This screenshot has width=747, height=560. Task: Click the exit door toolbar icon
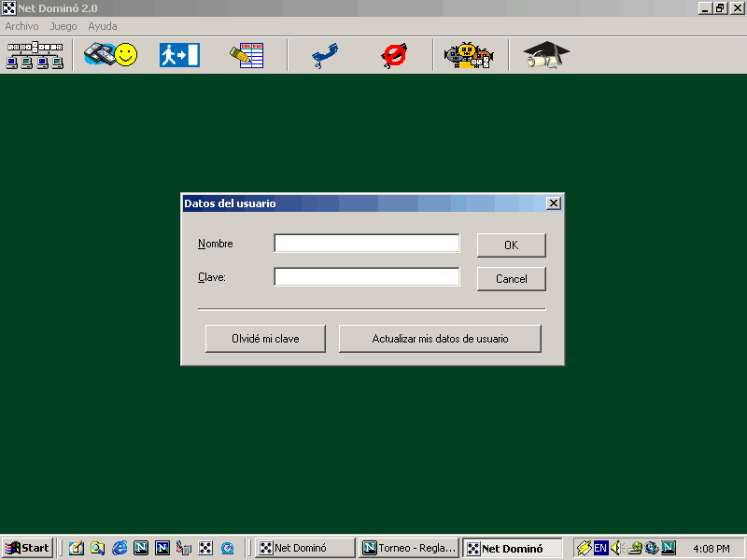pos(179,55)
